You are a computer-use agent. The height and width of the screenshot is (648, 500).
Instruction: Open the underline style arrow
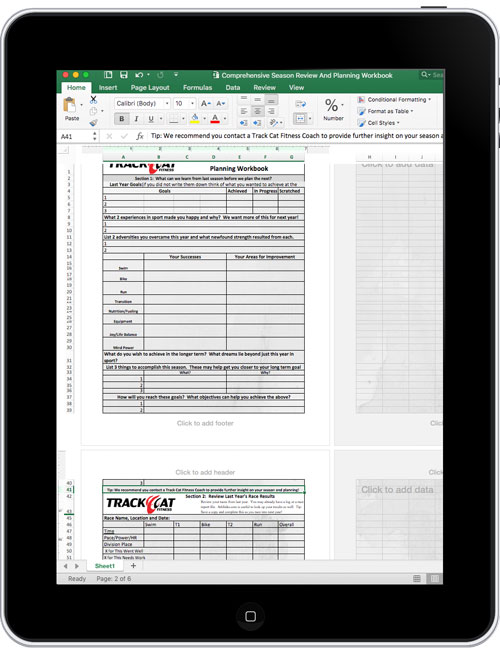[x=161, y=119]
